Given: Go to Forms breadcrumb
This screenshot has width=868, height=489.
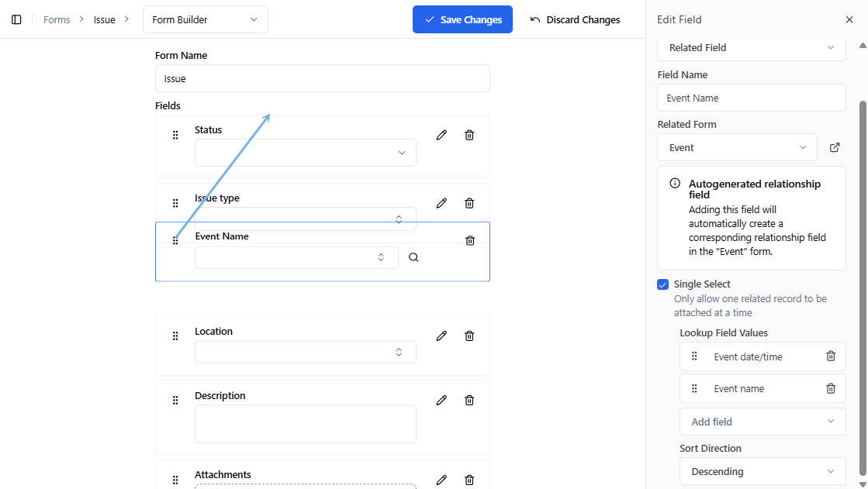Looking at the screenshot, I should (57, 19).
